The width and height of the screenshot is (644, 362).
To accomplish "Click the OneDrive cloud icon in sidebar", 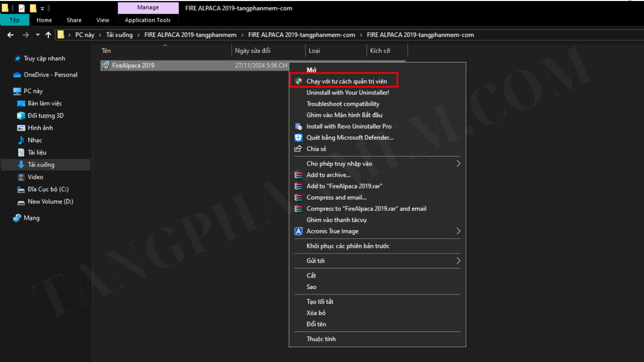I will (17, 75).
